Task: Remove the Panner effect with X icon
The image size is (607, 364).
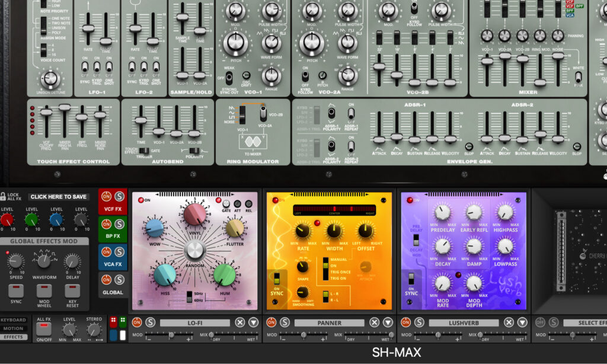Action: [374, 323]
